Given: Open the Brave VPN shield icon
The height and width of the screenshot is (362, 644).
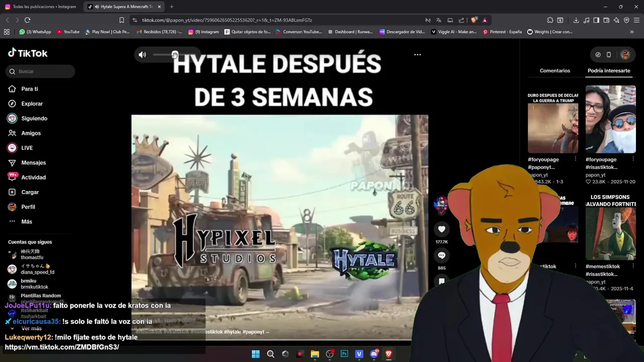Looking at the screenshot, I should (x=626, y=20).
